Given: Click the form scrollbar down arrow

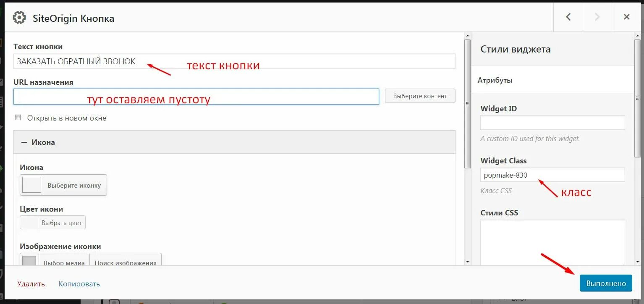Looking at the screenshot, I should 468,262.
